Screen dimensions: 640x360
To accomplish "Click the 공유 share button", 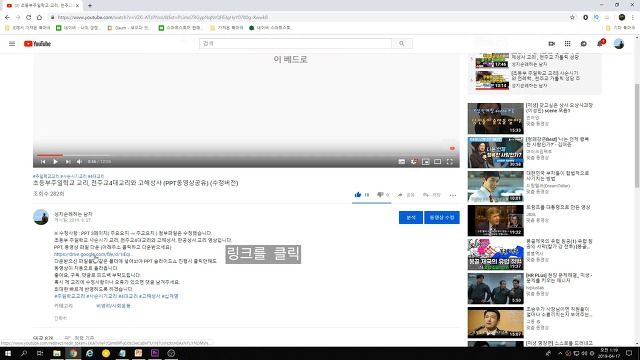I will (406, 195).
